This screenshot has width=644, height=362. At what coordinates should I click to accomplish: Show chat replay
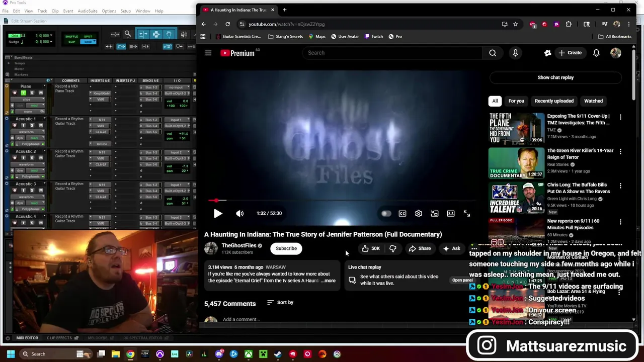[x=555, y=77]
